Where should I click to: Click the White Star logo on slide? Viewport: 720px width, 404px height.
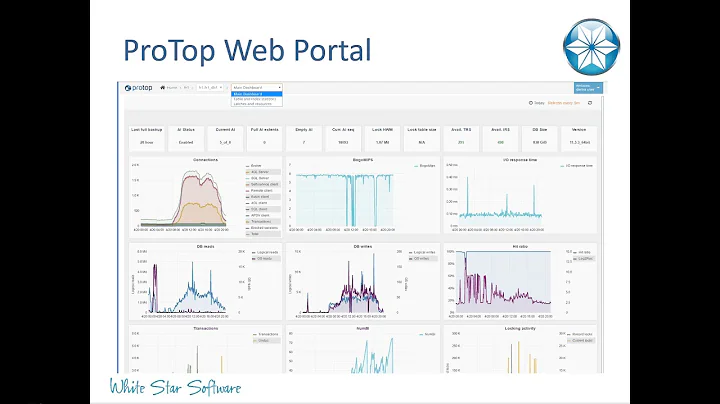[591, 47]
